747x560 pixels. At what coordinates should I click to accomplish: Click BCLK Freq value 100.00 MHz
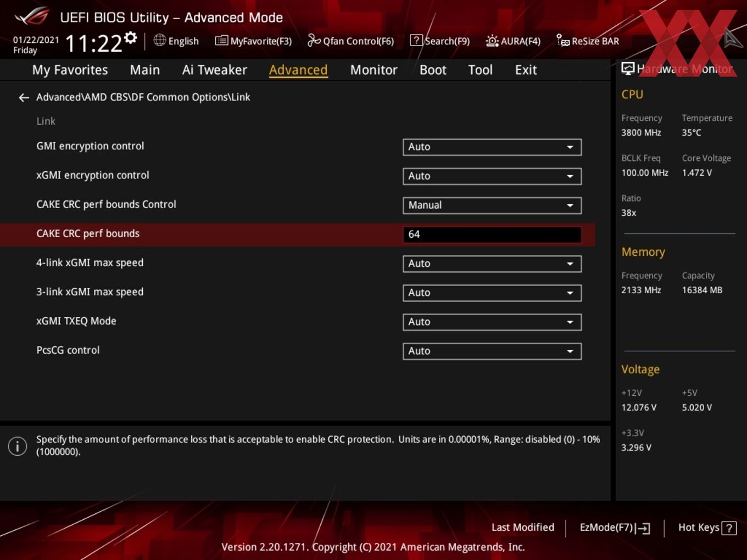[645, 172]
